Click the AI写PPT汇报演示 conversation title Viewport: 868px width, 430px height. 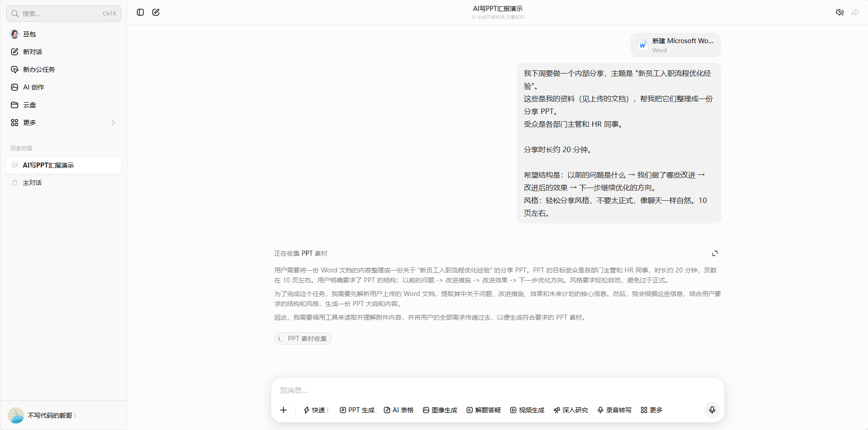[498, 9]
